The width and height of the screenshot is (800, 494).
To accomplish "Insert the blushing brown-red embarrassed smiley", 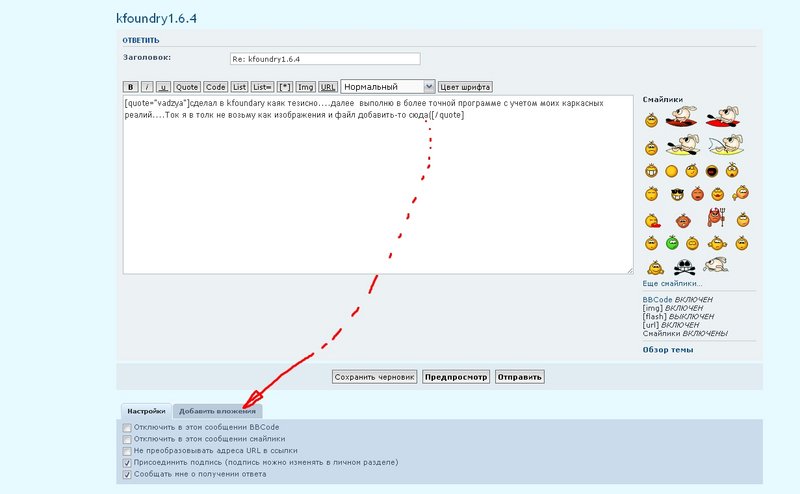I will click(x=683, y=220).
